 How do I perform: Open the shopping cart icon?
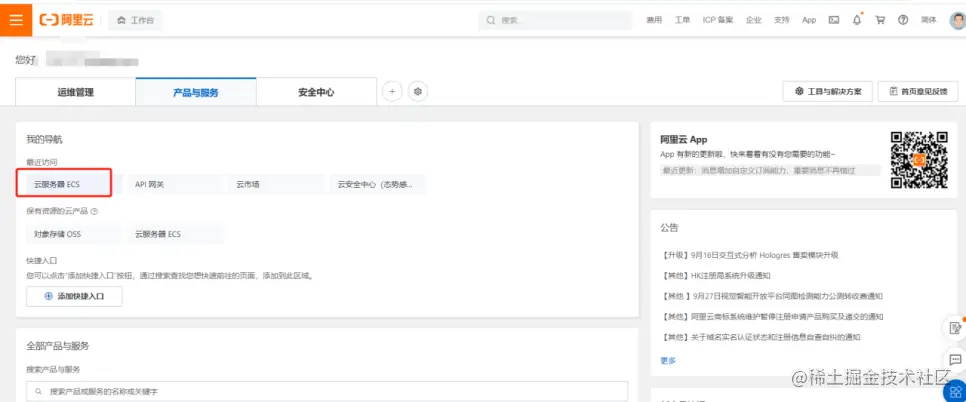coord(880,20)
